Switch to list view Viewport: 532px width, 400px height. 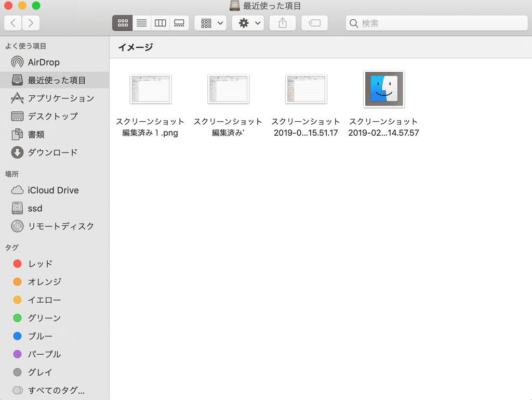click(141, 23)
